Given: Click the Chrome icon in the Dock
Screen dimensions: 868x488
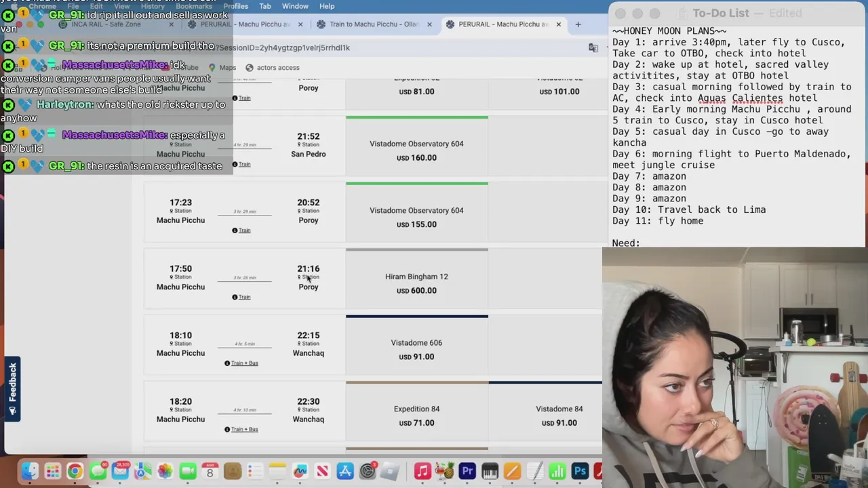Looking at the screenshot, I should click(75, 471).
